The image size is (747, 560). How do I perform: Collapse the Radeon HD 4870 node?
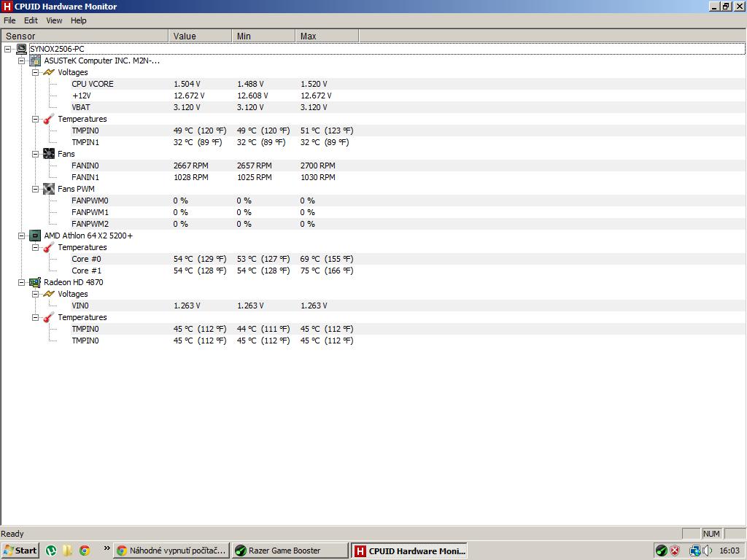[21, 282]
